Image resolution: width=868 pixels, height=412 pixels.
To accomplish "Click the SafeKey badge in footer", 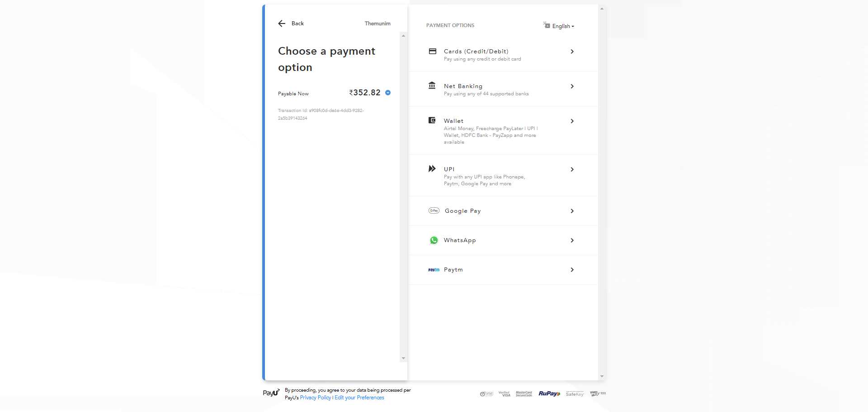I will click(x=575, y=394).
